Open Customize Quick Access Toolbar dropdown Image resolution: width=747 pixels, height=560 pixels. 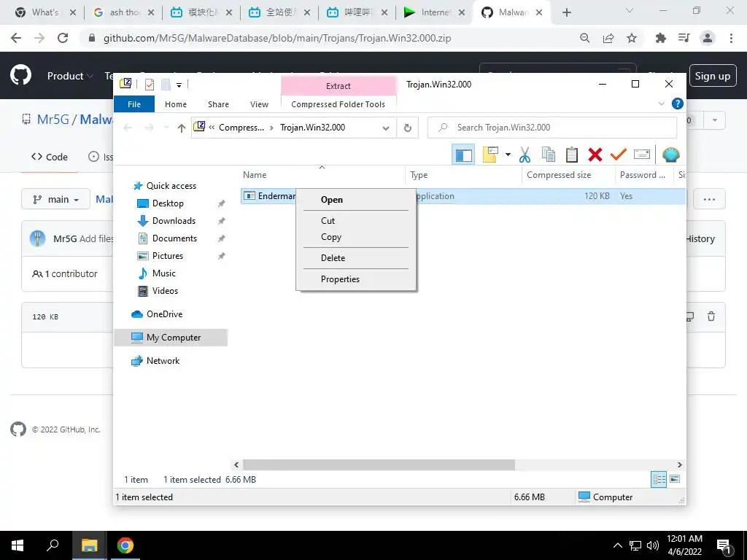click(x=179, y=85)
